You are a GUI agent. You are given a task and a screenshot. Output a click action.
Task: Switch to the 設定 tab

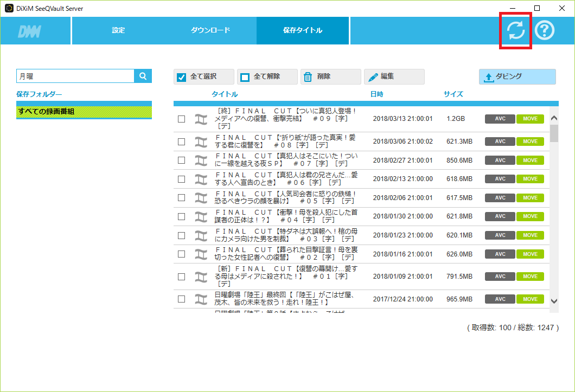[118, 30]
